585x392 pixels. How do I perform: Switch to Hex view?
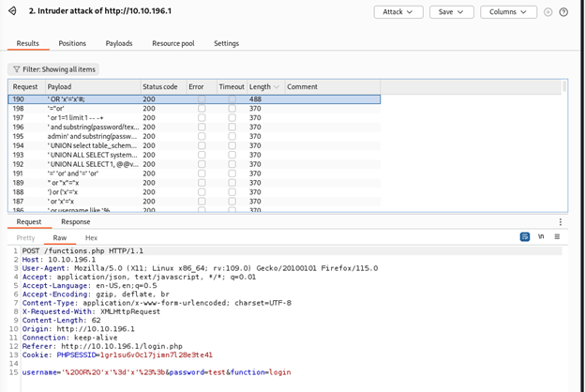pos(92,238)
